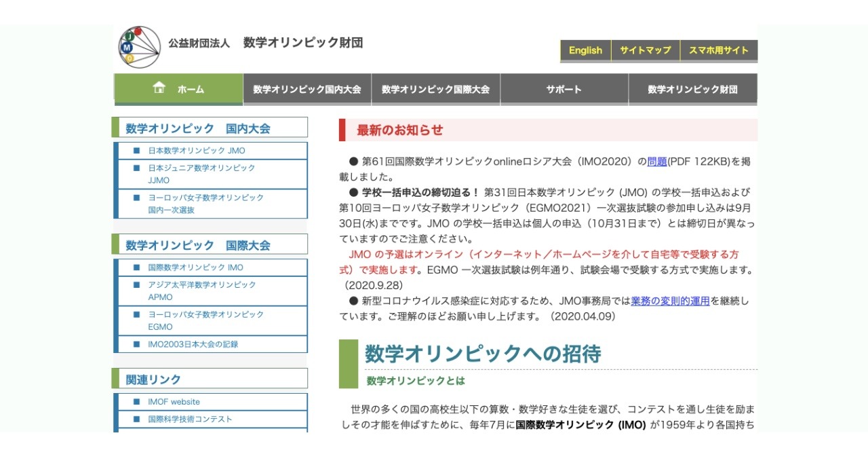
Task: Open the スマホ用サイト version
Action: (x=719, y=50)
